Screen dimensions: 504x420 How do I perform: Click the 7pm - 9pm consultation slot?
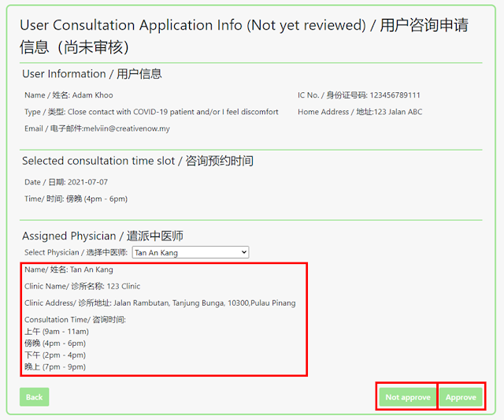point(55,367)
